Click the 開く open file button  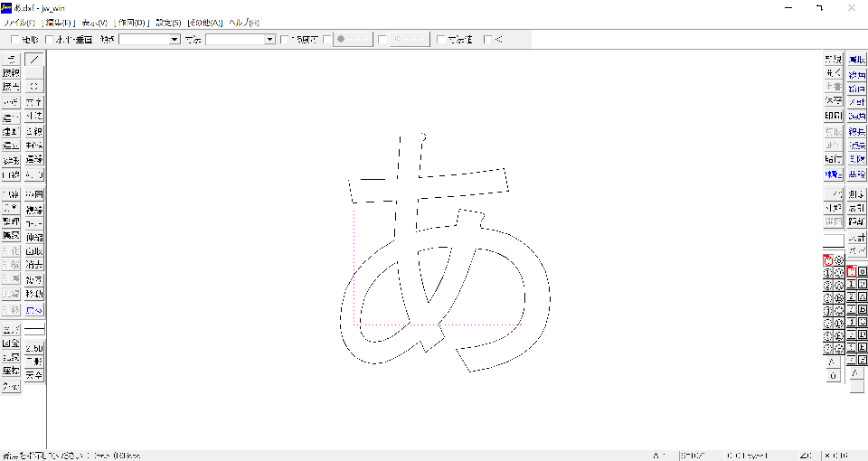pos(833,73)
